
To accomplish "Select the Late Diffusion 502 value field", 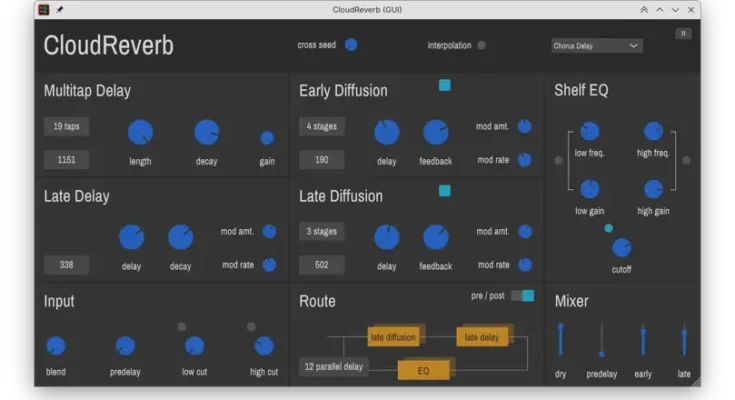I will (322, 264).
